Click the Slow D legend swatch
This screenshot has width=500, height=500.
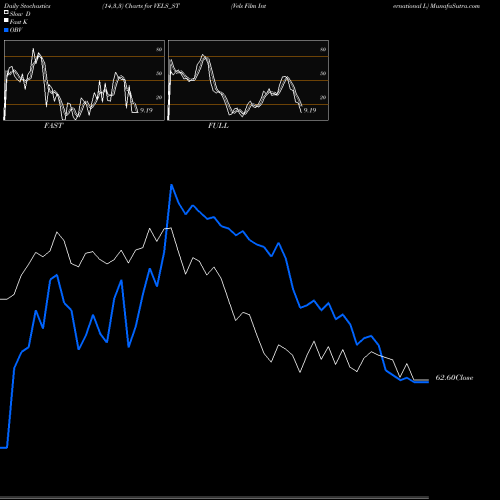[6, 13]
